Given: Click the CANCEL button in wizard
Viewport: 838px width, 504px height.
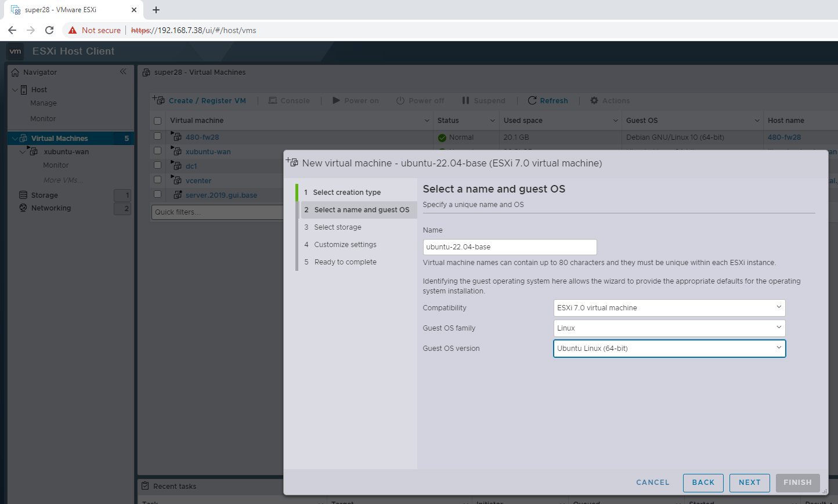Looking at the screenshot, I should point(653,483).
